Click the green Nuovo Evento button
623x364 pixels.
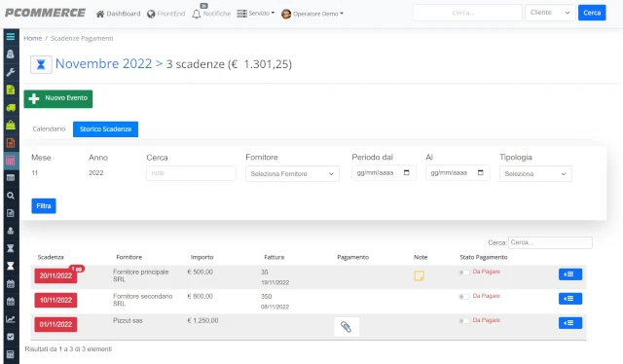click(x=58, y=98)
